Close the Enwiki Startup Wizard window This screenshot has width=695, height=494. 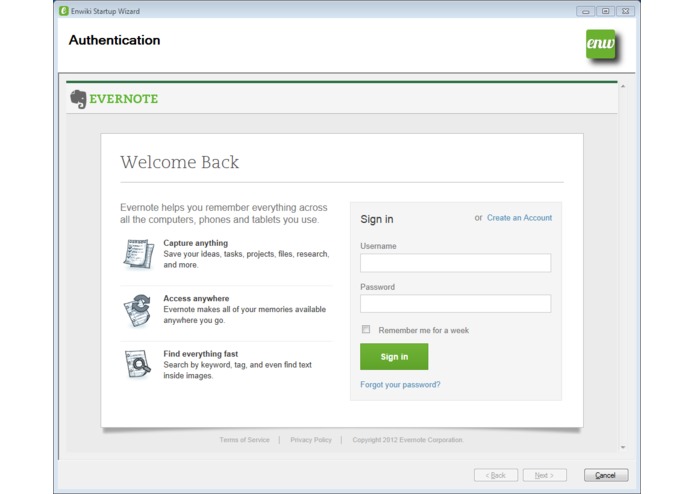click(x=625, y=12)
